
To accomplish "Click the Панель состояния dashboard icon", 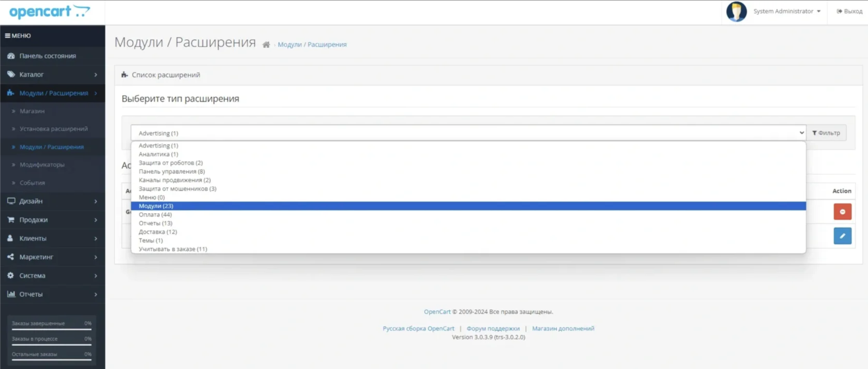I will point(11,56).
